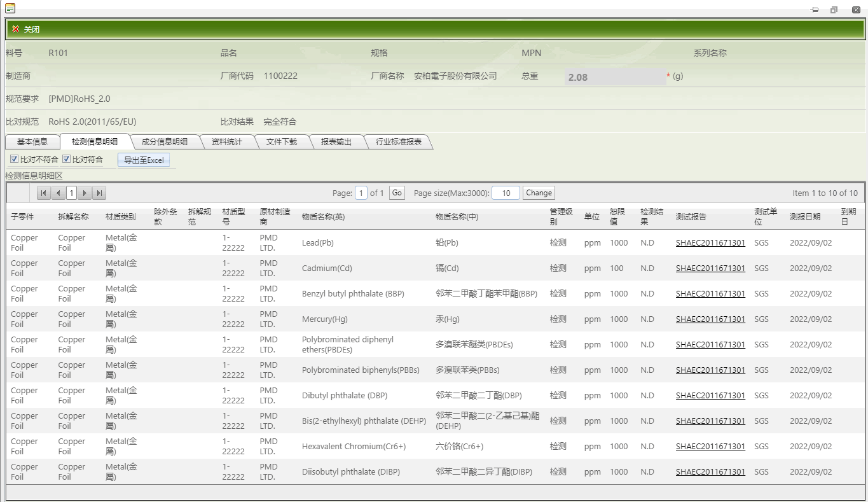Image resolution: width=868 pixels, height=502 pixels.
Task: Restore window via title bar icon
Action: point(834,10)
